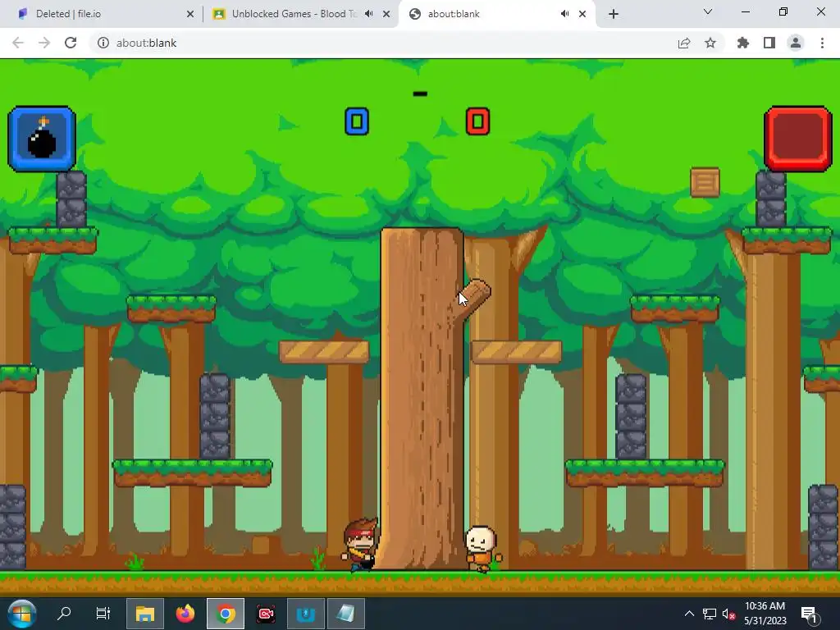This screenshot has height=630, width=840.
Task: Open the screen recorder taskbar app
Action: tap(266, 614)
